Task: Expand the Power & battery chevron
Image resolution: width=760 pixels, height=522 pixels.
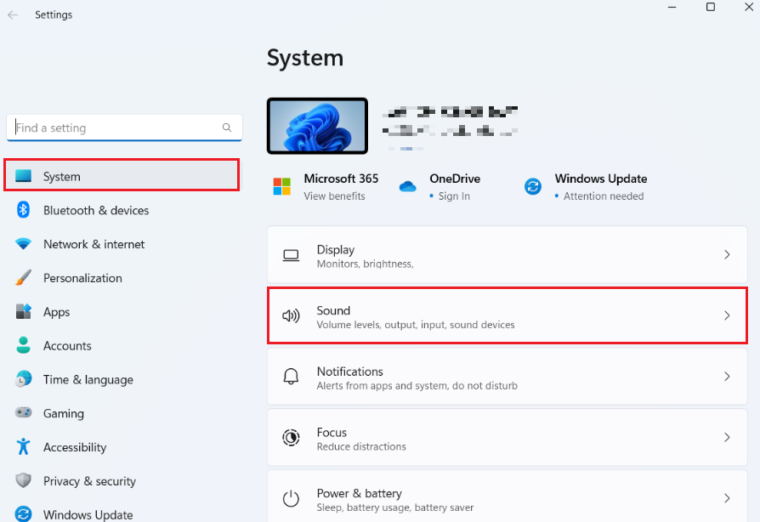Action: [x=727, y=498]
